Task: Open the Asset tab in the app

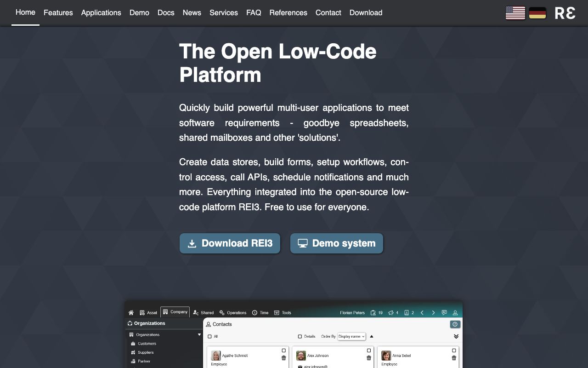Action: tap(148, 313)
